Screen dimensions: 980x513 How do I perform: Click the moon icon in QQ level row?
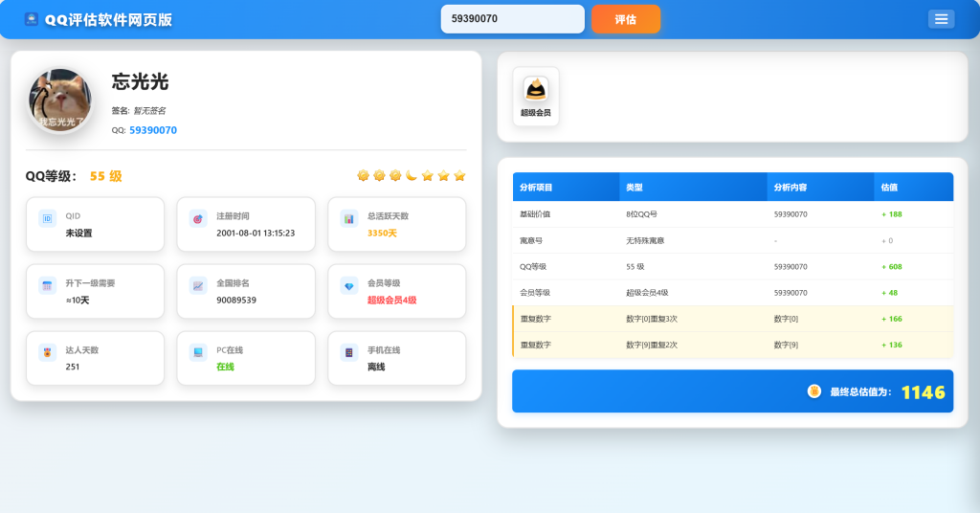point(412,175)
